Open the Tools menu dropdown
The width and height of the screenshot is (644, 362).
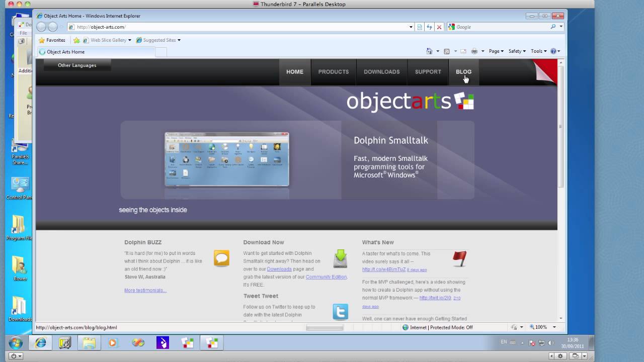[538, 51]
